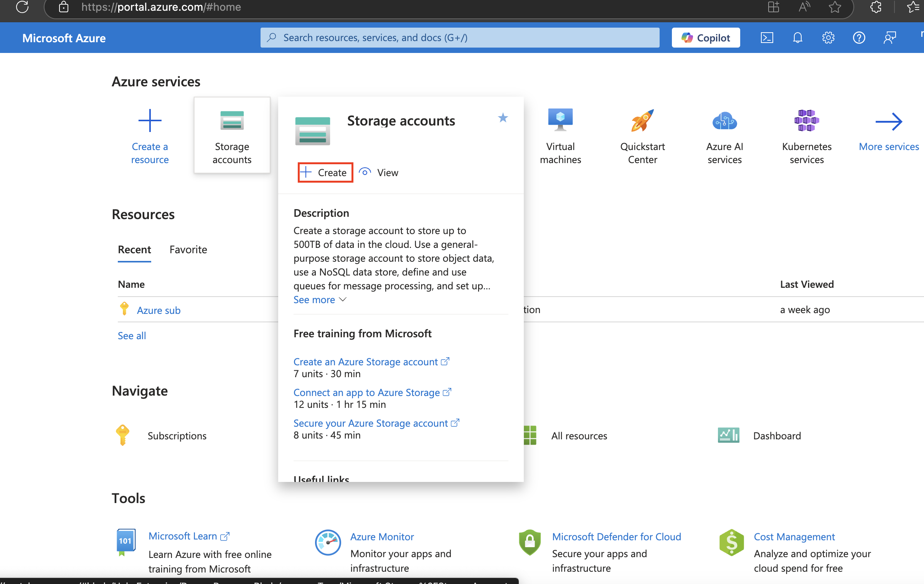This screenshot has height=584, width=924.
Task: Click Microsoft Azure home title
Action: point(64,38)
